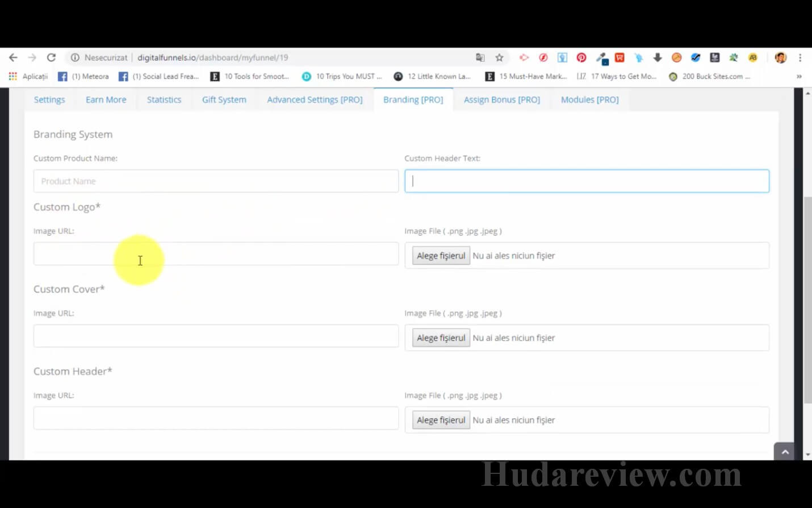Choose file for Custom Header
This screenshot has width=812, height=508.
click(441, 420)
